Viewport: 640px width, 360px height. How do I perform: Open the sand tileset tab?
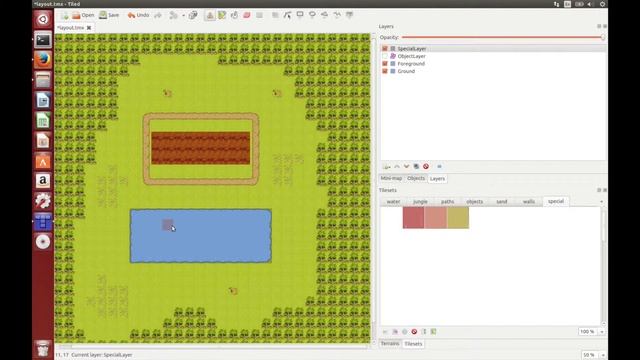point(502,202)
